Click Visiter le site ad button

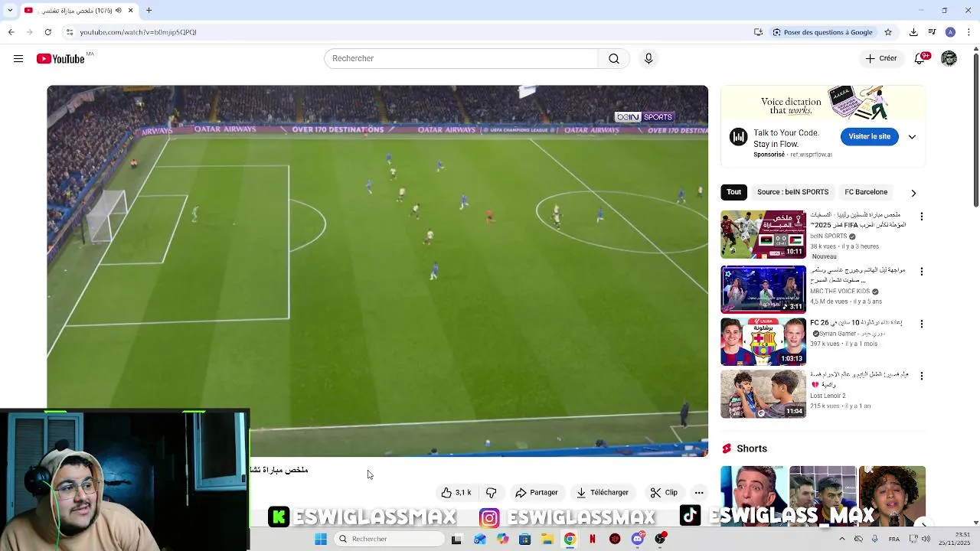click(869, 137)
